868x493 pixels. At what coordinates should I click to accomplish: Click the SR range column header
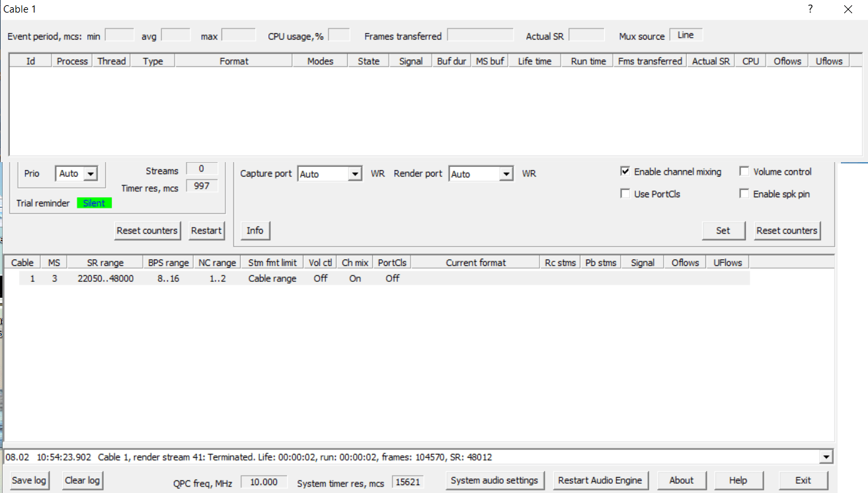[106, 262]
